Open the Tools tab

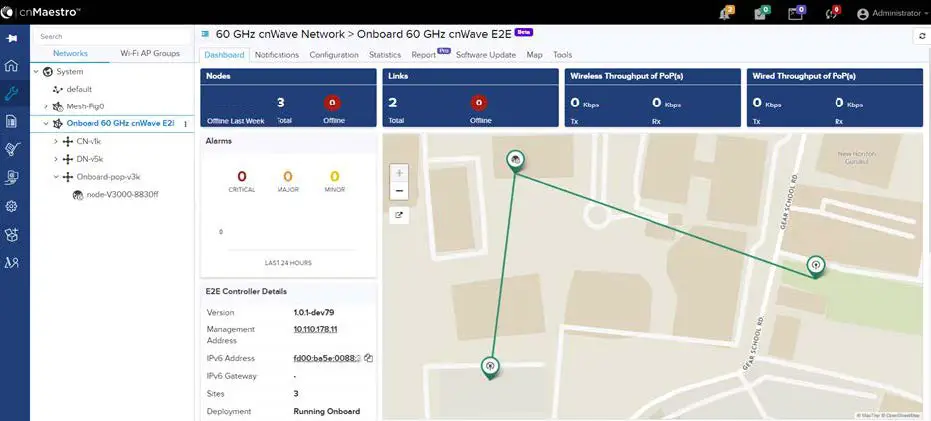[562, 55]
